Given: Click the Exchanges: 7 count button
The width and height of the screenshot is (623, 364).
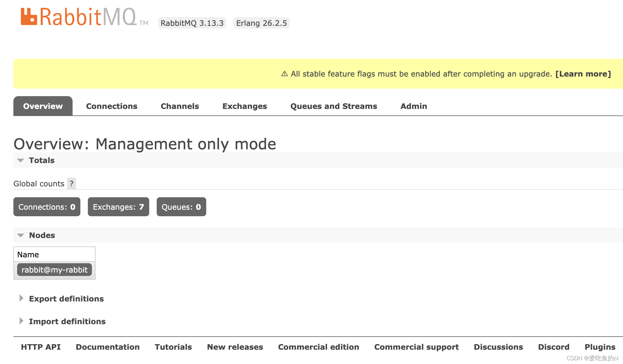Looking at the screenshot, I should coord(118,207).
